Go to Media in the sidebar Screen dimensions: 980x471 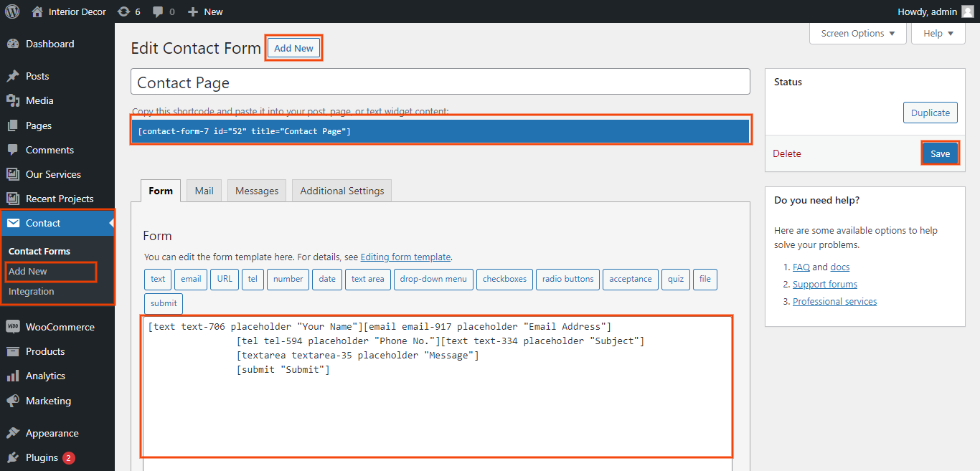[x=39, y=100]
